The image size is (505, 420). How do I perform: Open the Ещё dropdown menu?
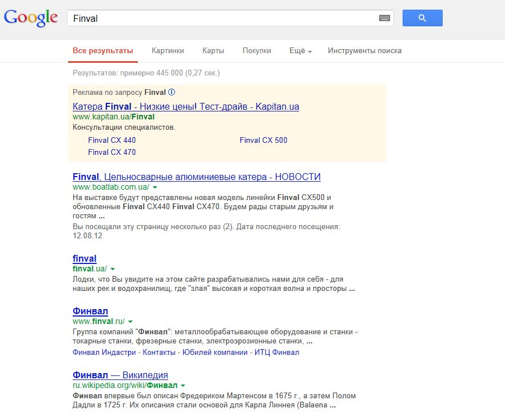pyautogui.click(x=300, y=51)
